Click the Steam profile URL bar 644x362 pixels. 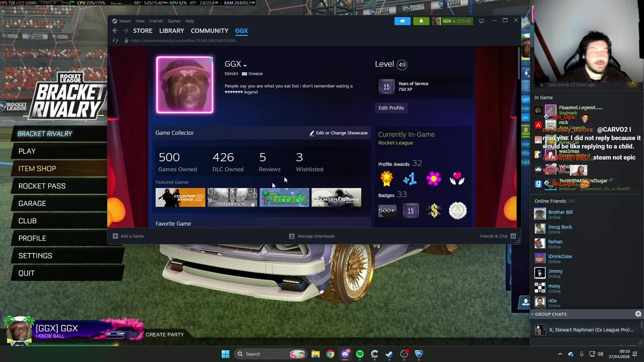point(183,41)
